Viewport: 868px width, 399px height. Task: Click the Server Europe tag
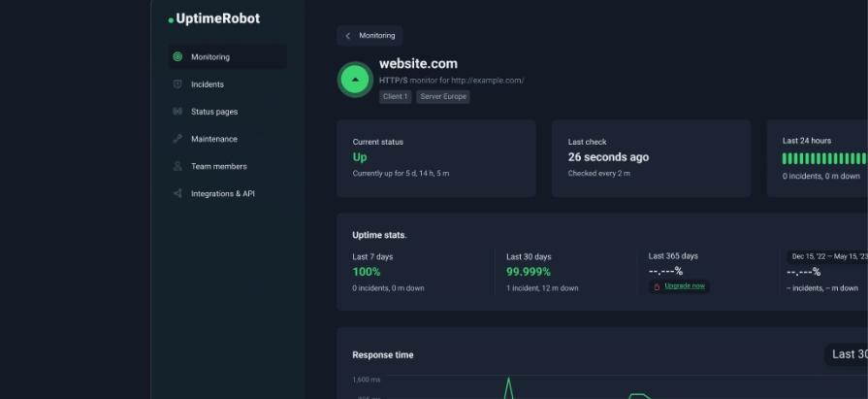(443, 97)
